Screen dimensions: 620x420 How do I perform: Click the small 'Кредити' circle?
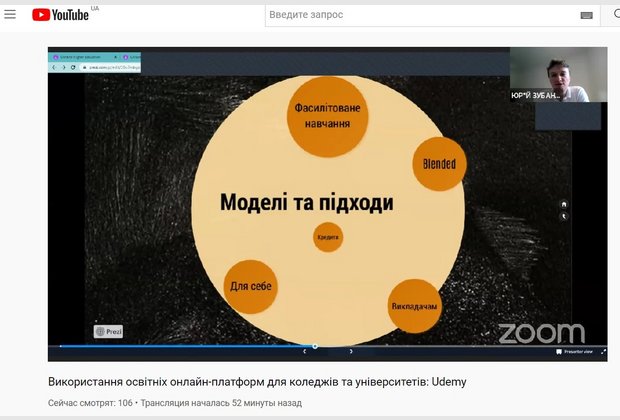328,237
